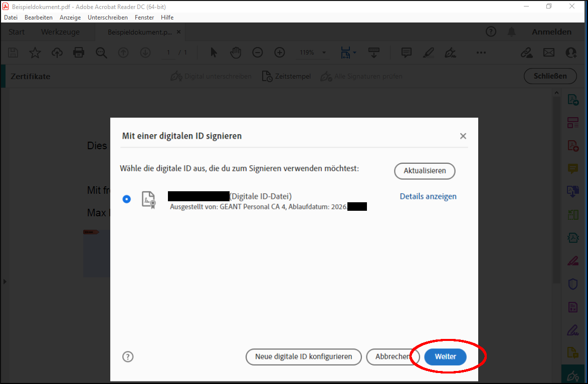Click the scrollbar up arrow
This screenshot has width=588, height=384.
click(x=556, y=93)
